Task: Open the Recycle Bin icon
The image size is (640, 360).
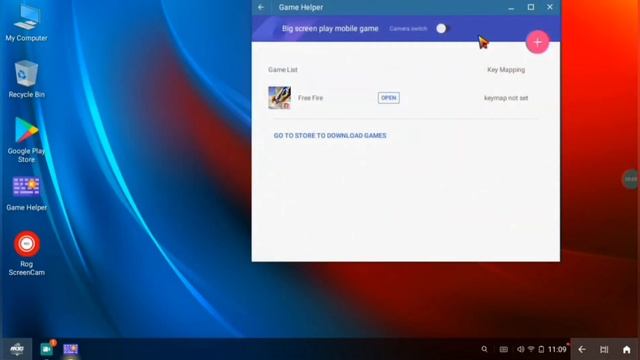Action: tap(26, 79)
